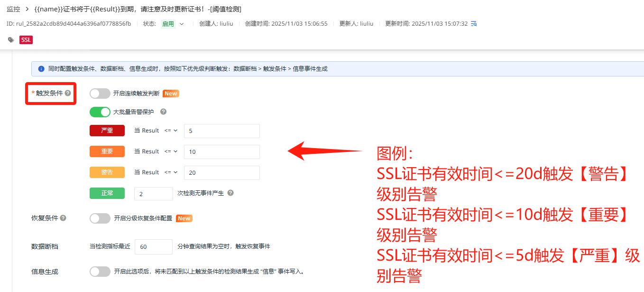Open the audit log icon after update time

pos(473,24)
